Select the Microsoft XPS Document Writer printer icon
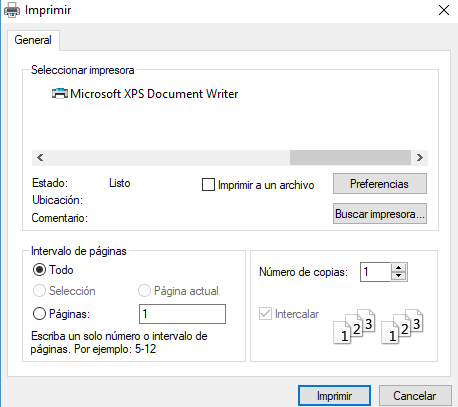This screenshot has width=458, height=407. [60, 94]
